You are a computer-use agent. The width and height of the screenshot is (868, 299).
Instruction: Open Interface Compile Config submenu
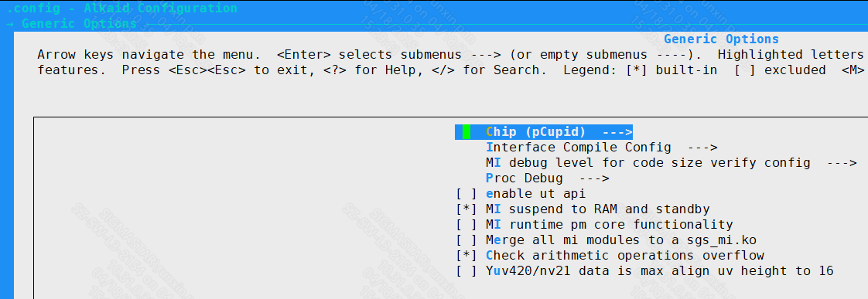point(601,148)
